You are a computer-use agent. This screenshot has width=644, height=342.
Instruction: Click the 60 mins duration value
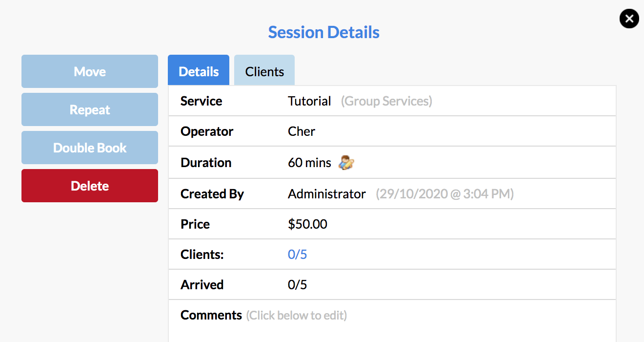(309, 163)
